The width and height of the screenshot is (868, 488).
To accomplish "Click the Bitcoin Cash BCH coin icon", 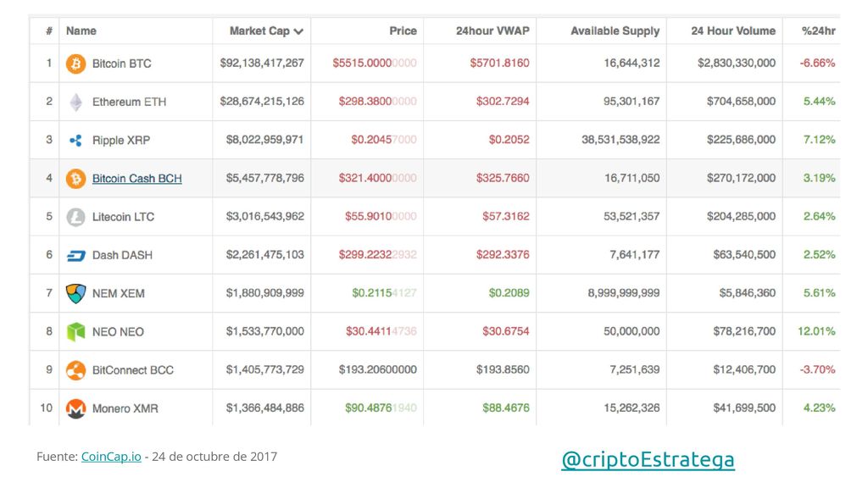I will pos(75,179).
